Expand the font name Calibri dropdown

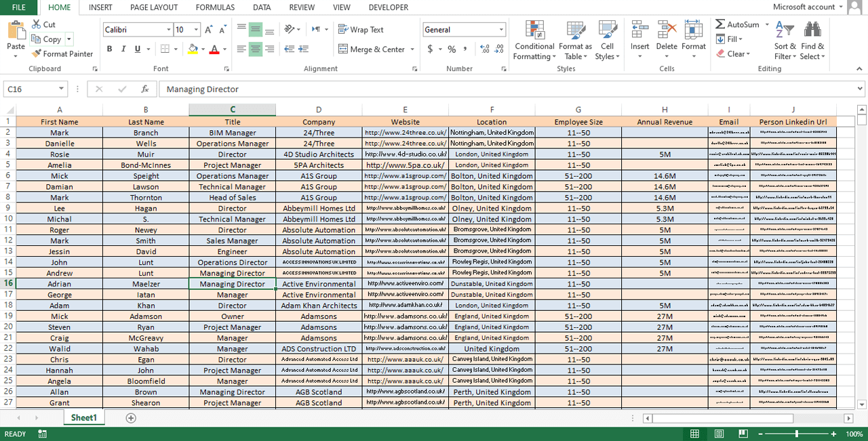(169, 30)
